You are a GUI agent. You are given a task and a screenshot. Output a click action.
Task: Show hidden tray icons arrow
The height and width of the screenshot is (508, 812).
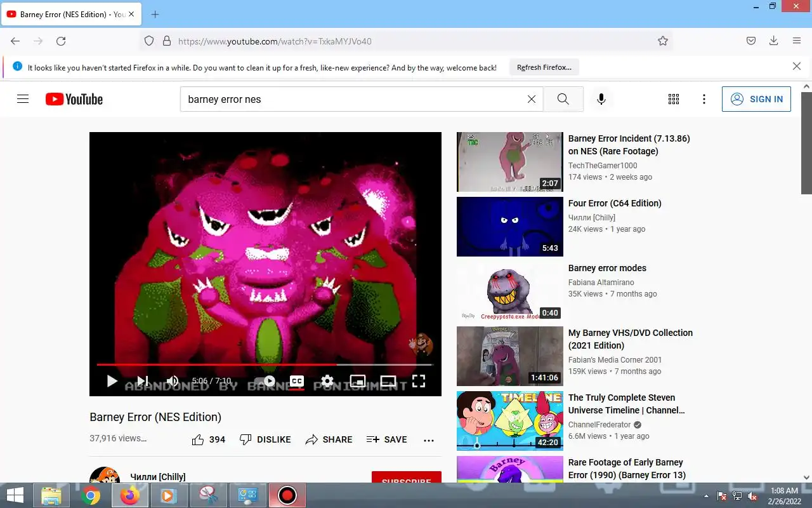point(707,496)
